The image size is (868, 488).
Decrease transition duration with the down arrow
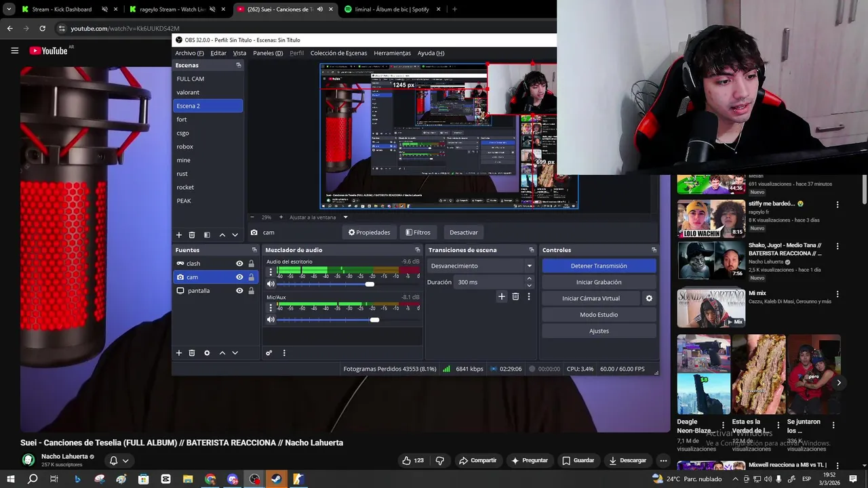[x=530, y=285]
